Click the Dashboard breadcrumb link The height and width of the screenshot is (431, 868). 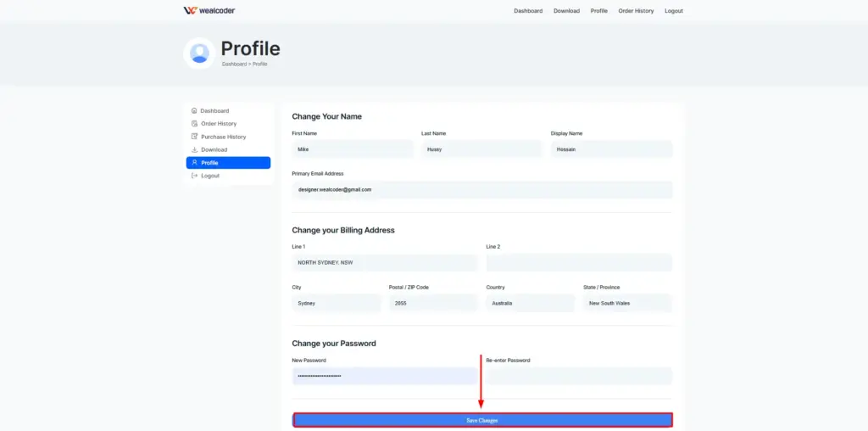(x=233, y=64)
